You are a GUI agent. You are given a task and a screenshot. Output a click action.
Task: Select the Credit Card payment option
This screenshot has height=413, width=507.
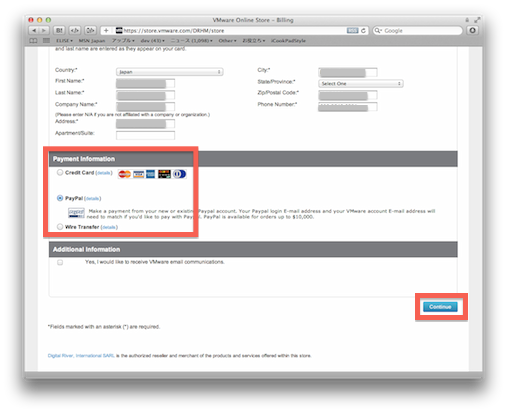pyautogui.click(x=60, y=172)
